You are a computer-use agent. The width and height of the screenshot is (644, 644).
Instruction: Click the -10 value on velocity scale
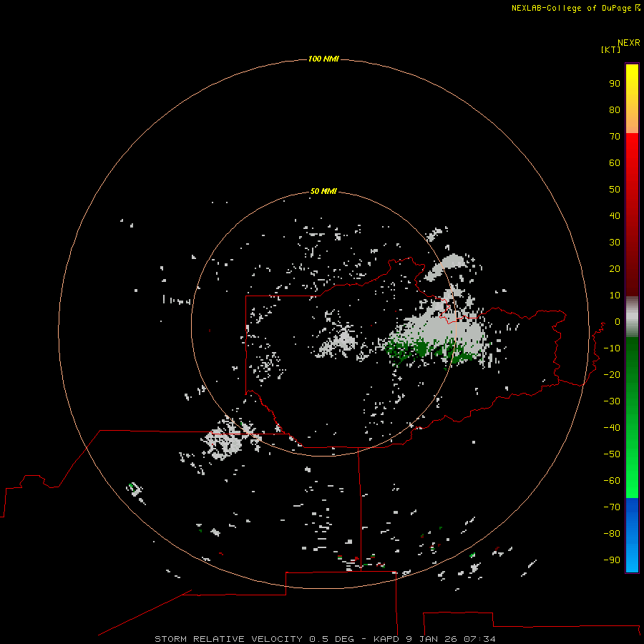pos(612,348)
